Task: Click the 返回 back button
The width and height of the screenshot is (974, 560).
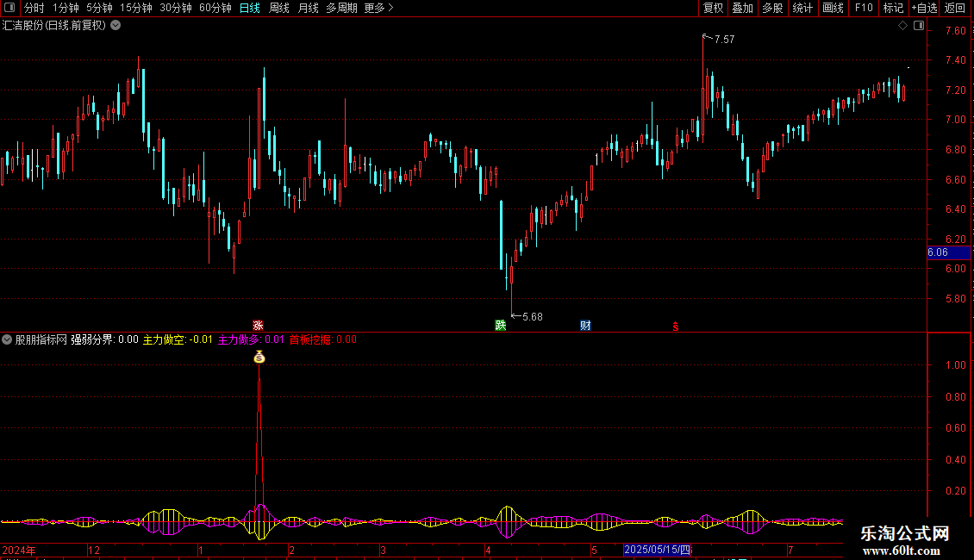Action: (955, 8)
